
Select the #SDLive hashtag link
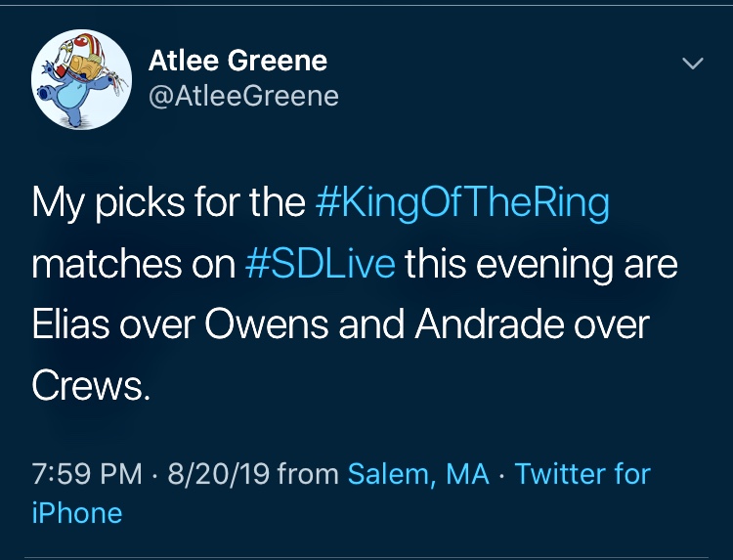coord(320,266)
